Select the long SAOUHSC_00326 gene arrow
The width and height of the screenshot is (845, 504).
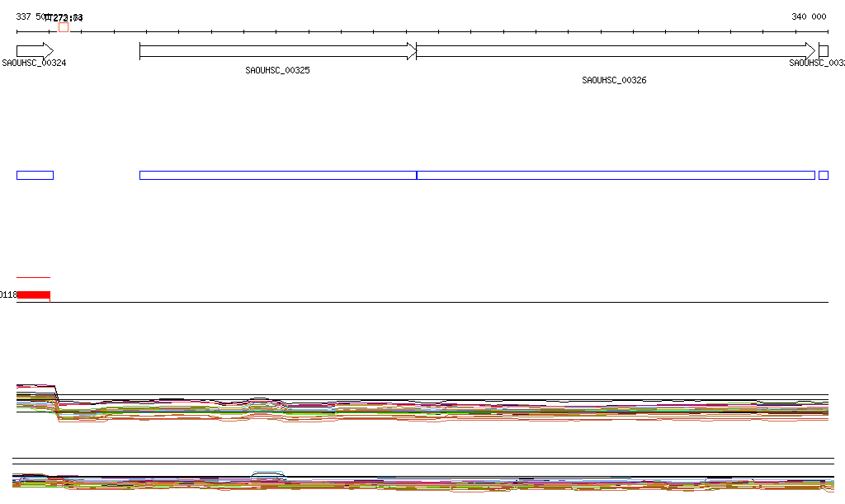(x=615, y=51)
